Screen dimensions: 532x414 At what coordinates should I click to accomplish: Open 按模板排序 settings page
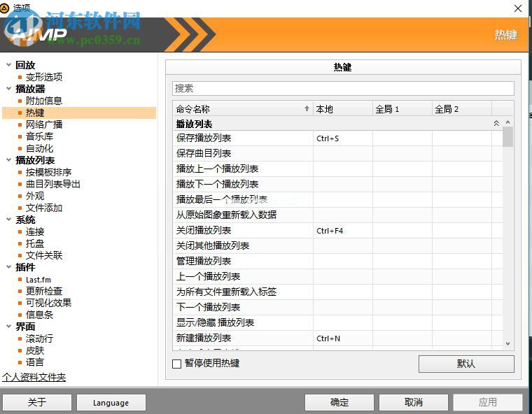pyautogui.click(x=48, y=172)
